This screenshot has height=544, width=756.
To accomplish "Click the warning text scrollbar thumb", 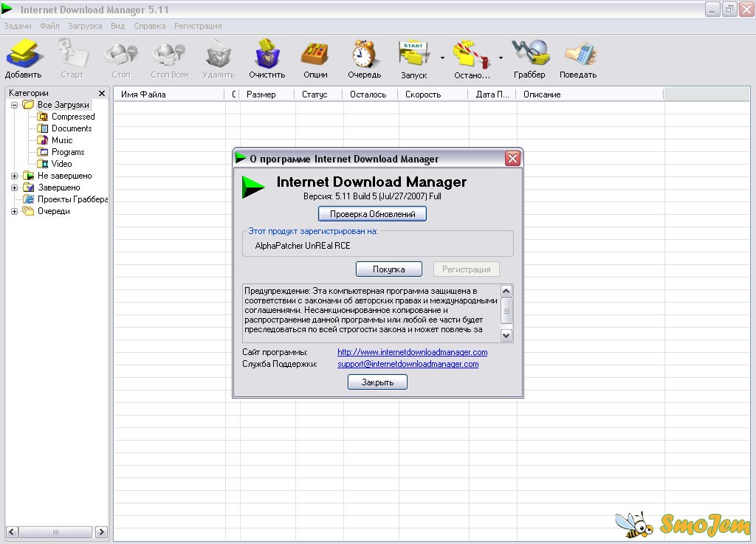I will click(506, 311).
